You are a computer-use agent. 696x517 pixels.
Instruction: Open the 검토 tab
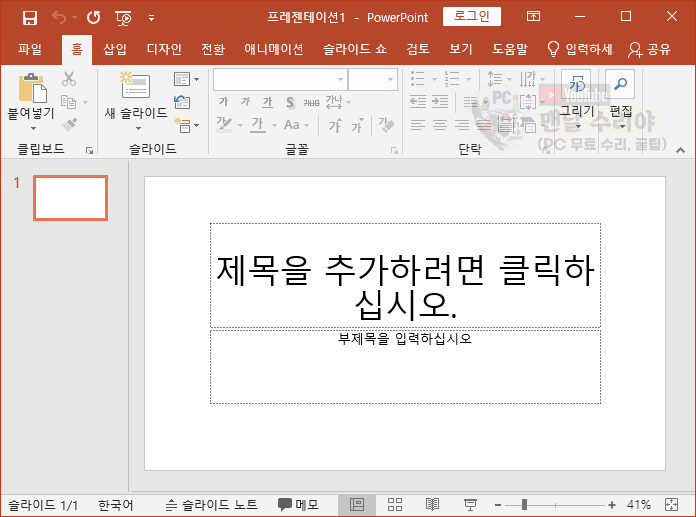(x=418, y=49)
